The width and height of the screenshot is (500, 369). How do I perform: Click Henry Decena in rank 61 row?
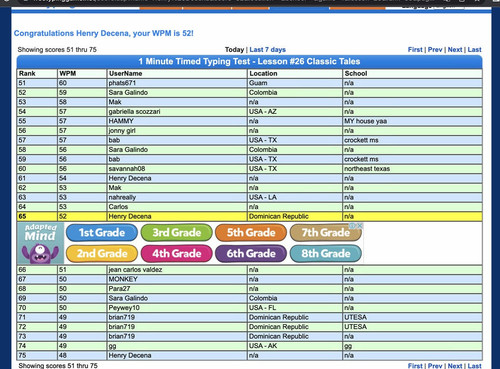tap(130, 178)
